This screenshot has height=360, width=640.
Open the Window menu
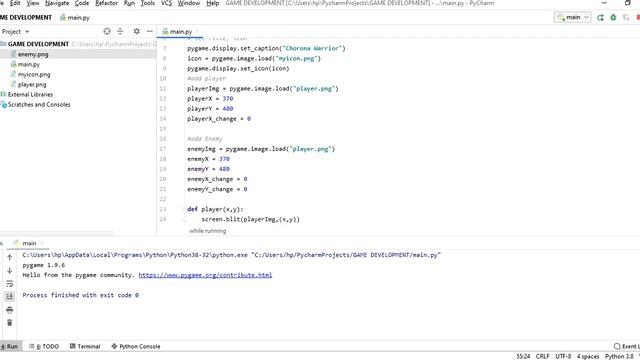coord(189,3)
